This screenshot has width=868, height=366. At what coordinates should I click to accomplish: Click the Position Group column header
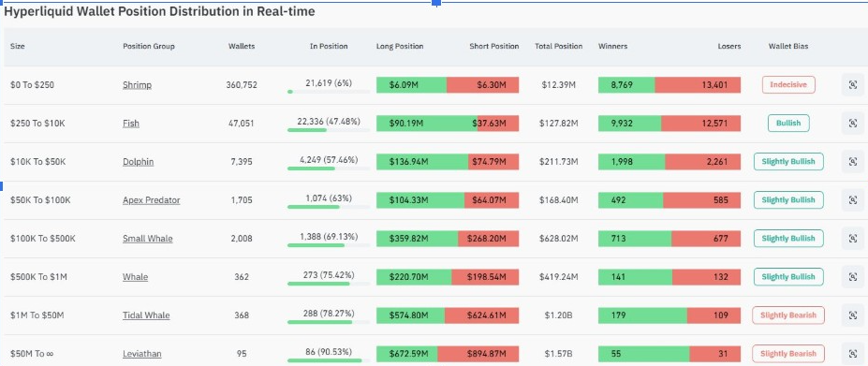[148, 47]
